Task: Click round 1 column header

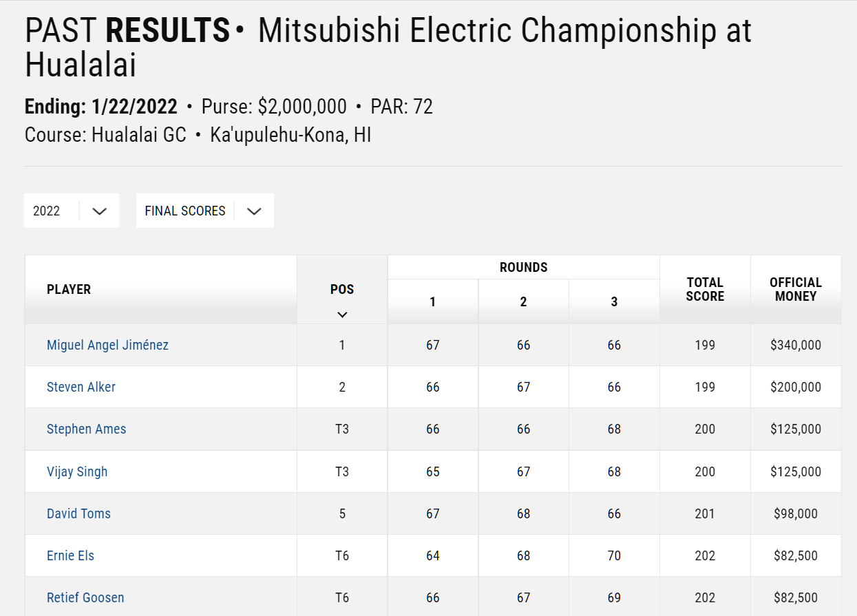Action: coord(432,301)
